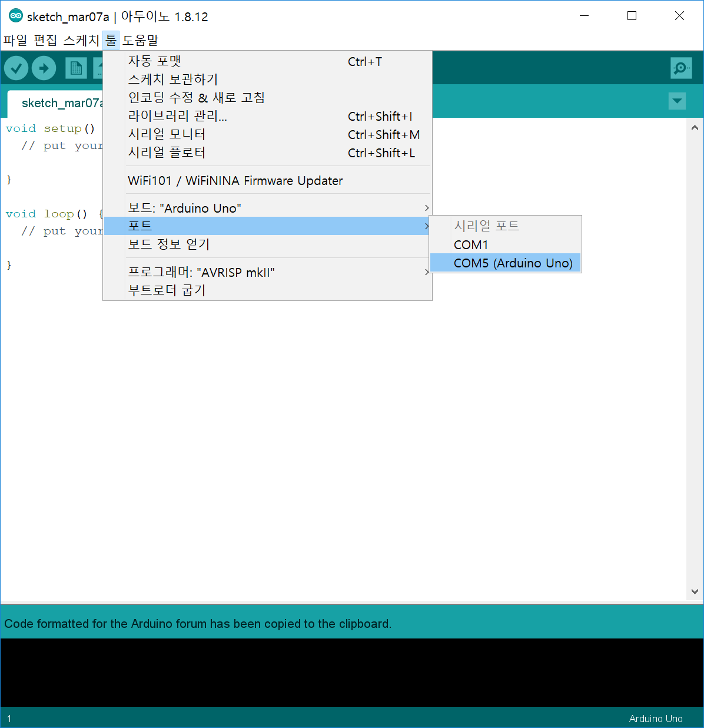This screenshot has width=704, height=728.
Task: Close the open 툴 menu
Action: pyautogui.click(x=111, y=40)
